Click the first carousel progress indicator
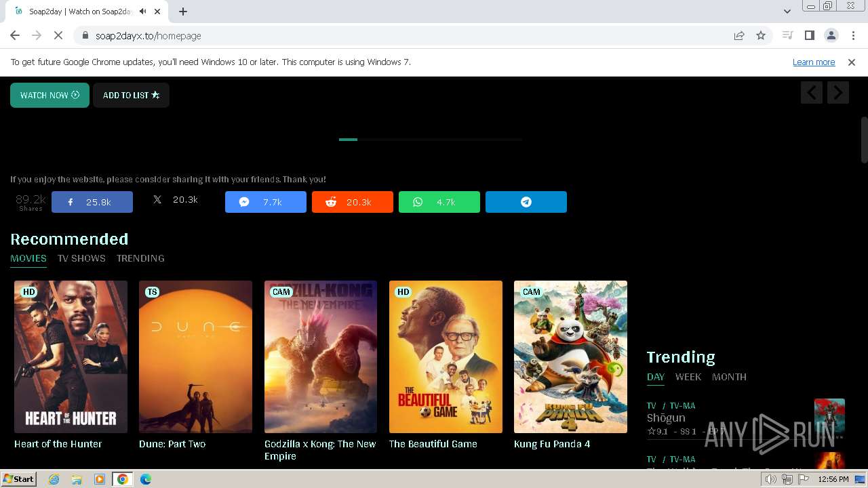Viewport: 868px width, 488px height. pyautogui.click(x=348, y=139)
